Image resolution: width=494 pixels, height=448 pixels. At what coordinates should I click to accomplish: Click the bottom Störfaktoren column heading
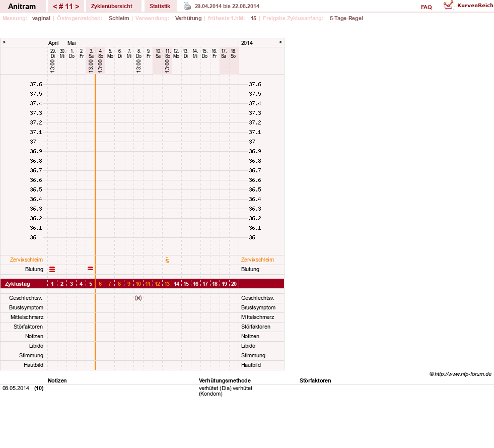315,380
